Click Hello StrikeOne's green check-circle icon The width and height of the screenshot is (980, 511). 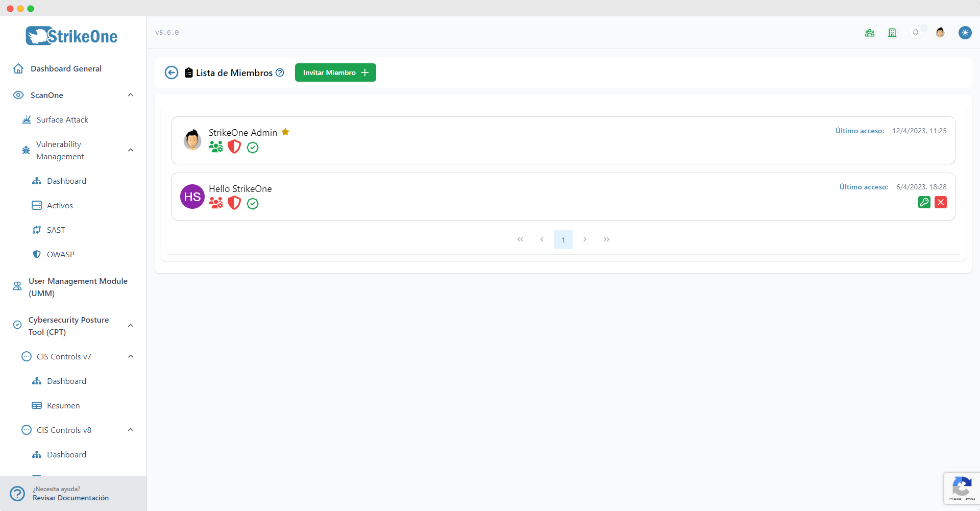coord(253,204)
